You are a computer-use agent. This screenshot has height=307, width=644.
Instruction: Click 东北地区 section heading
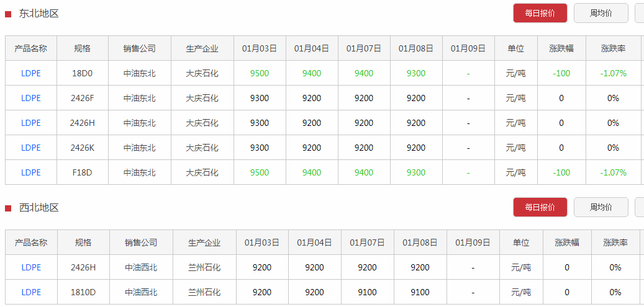point(39,14)
